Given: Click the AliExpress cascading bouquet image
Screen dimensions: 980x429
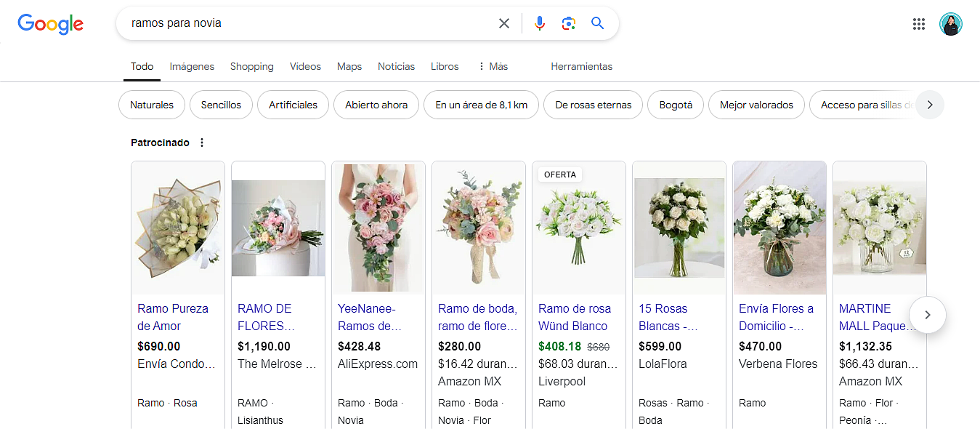Looking at the screenshot, I should (x=378, y=228).
